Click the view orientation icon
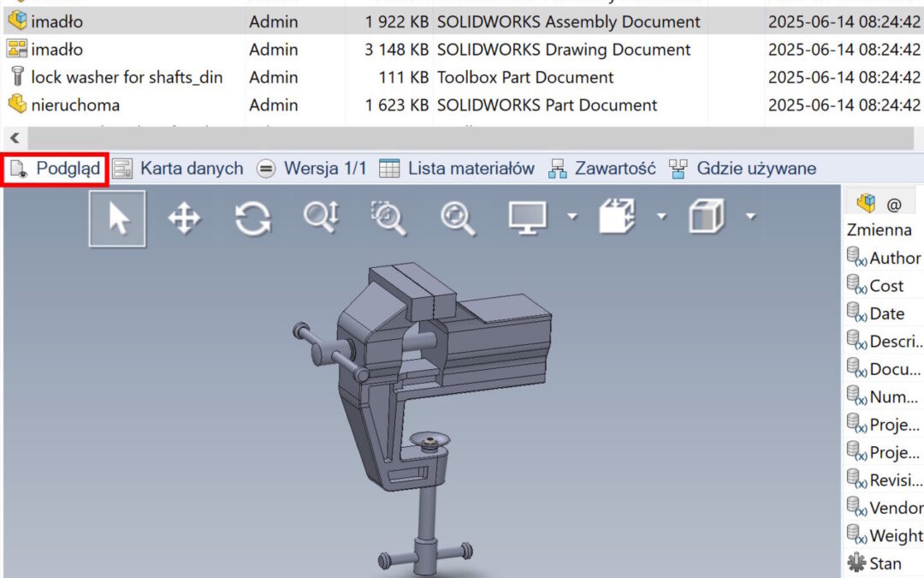 coord(618,217)
